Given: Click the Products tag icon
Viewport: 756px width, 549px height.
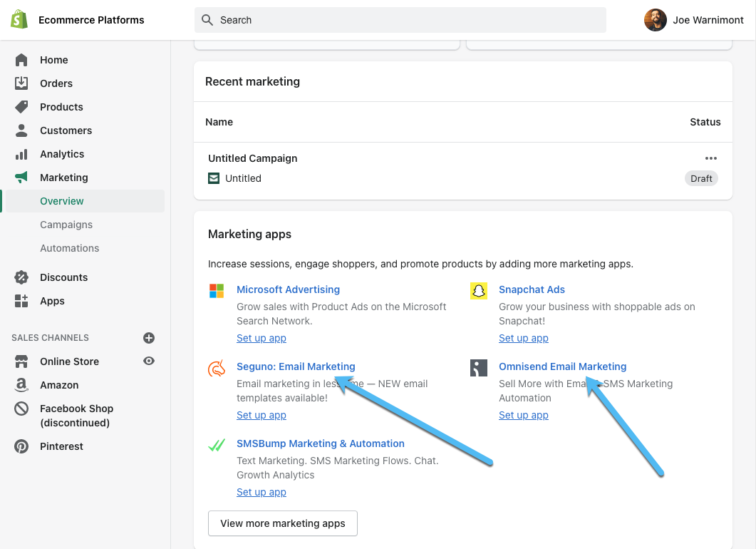Looking at the screenshot, I should (21, 107).
